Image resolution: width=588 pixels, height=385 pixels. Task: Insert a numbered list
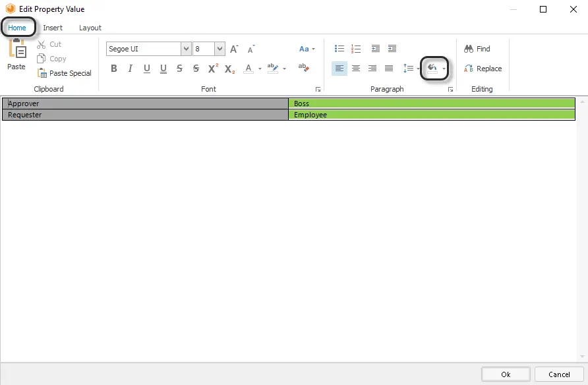356,49
